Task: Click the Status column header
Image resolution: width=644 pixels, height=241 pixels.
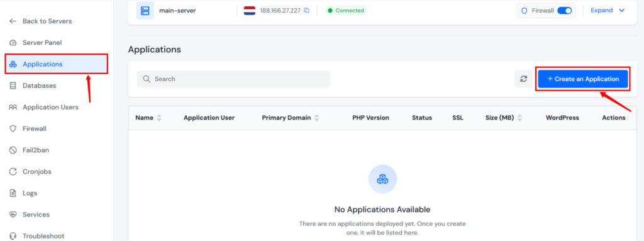Action: pyautogui.click(x=422, y=118)
